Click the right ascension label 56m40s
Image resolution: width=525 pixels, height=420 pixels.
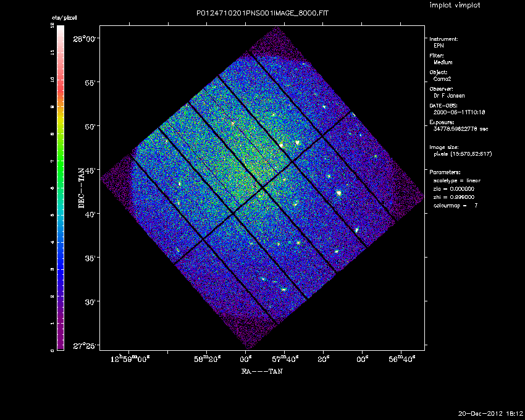[402, 359]
